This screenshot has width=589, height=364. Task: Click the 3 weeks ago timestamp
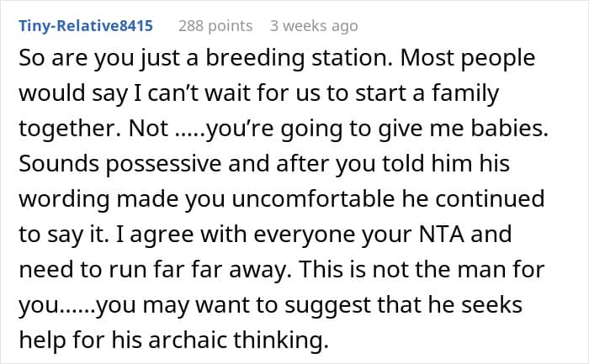pos(314,26)
